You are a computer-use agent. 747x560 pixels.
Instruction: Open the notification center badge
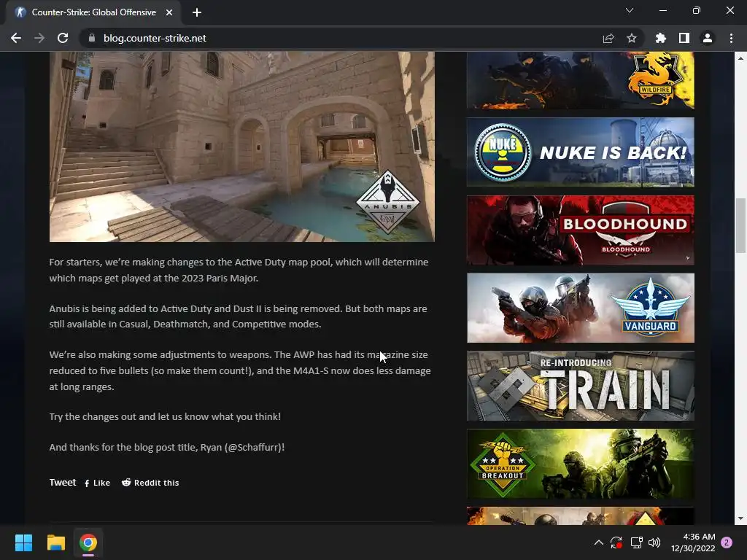click(x=727, y=542)
